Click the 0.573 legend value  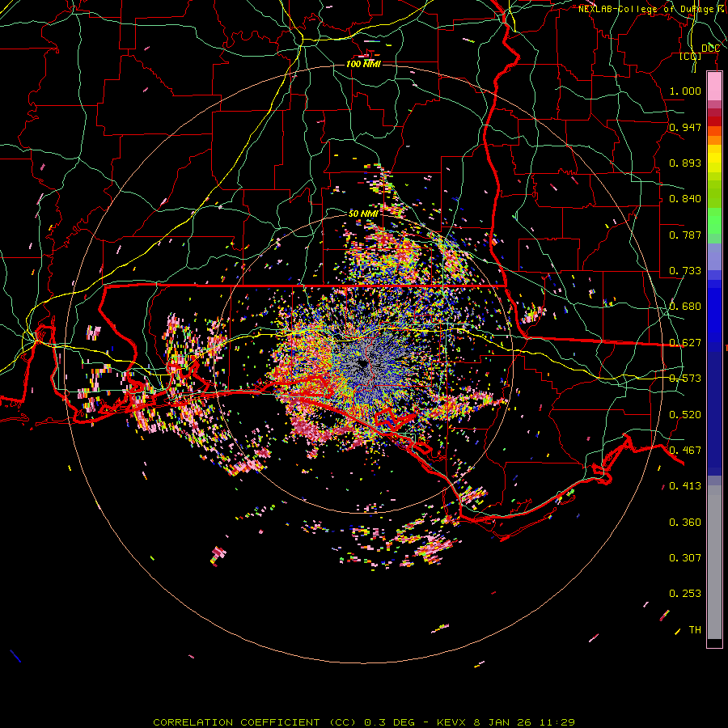coord(685,379)
